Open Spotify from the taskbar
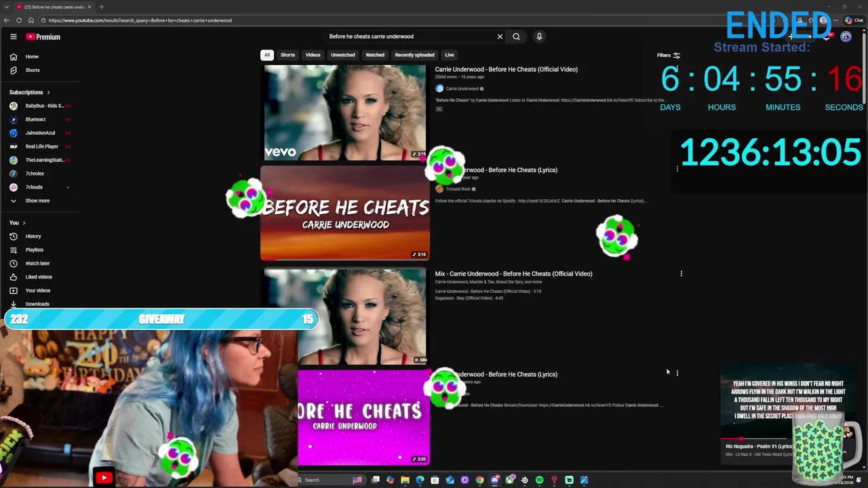The height and width of the screenshot is (488, 868). [x=539, y=480]
